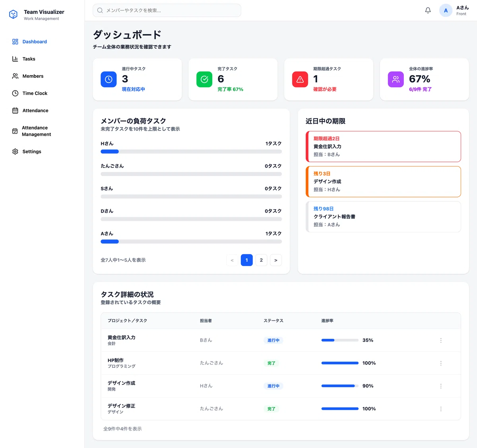Click たんごさん workload bar
The width and height of the screenshot is (477, 448).
click(x=191, y=174)
